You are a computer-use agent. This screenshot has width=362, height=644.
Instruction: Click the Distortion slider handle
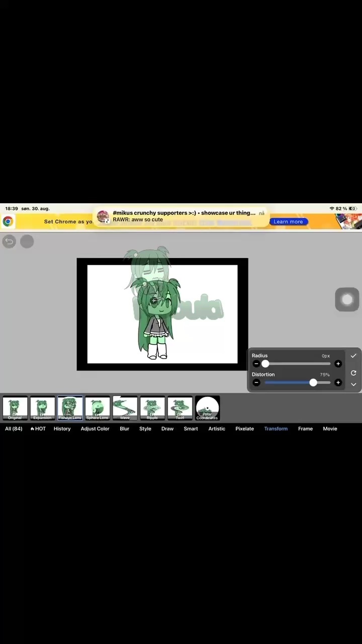[313, 383]
